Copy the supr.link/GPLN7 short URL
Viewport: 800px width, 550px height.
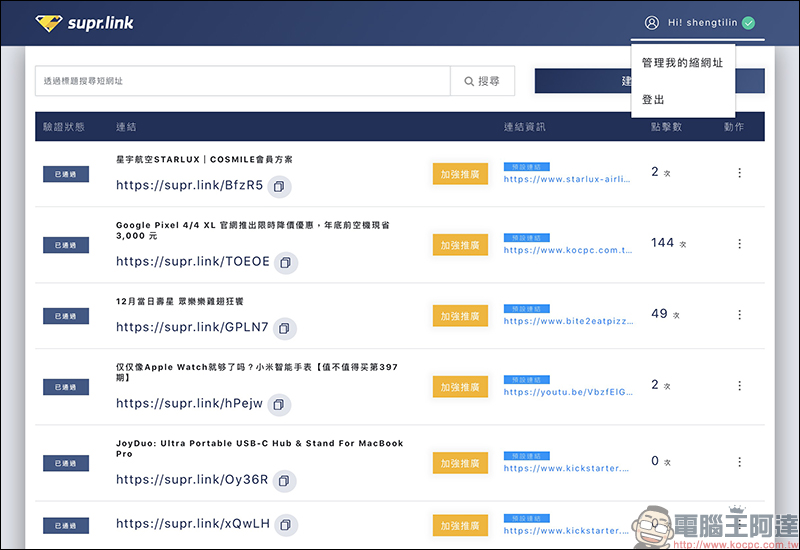click(284, 329)
